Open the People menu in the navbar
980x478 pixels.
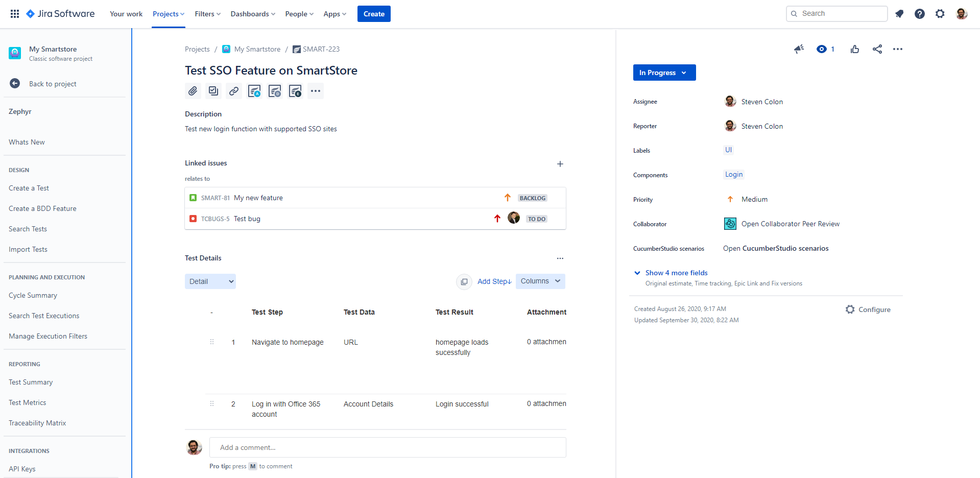[x=299, y=14]
